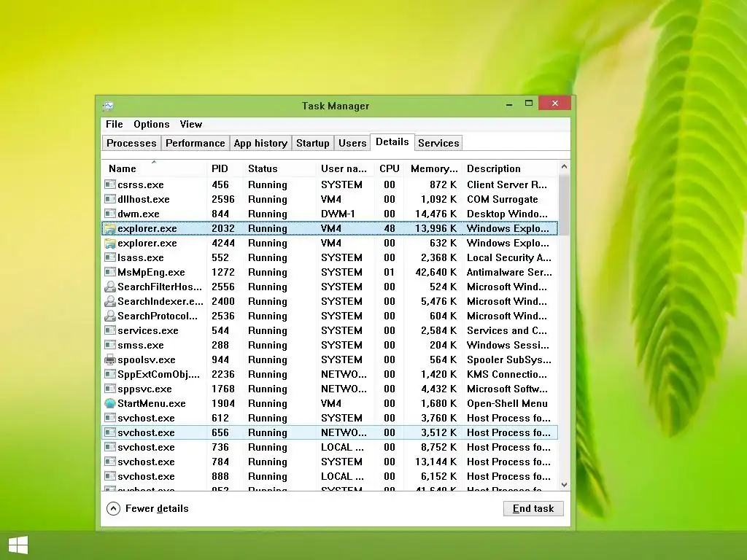747x560 pixels.
Task: Open the View menu
Action: [x=191, y=124]
